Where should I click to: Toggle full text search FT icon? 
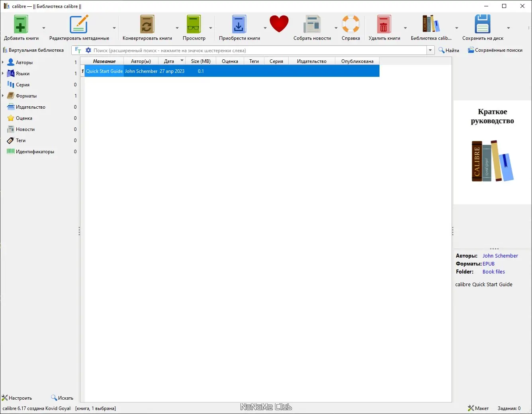click(78, 50)
